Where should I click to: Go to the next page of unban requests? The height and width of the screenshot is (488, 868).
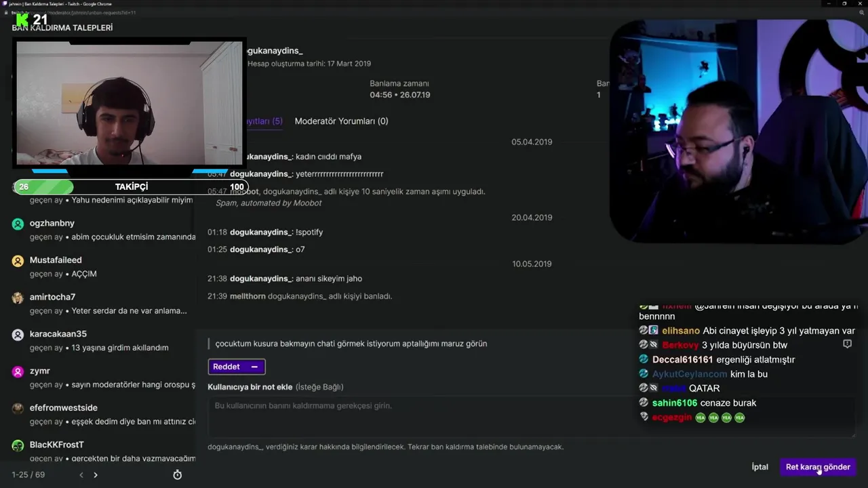point(96,475)
